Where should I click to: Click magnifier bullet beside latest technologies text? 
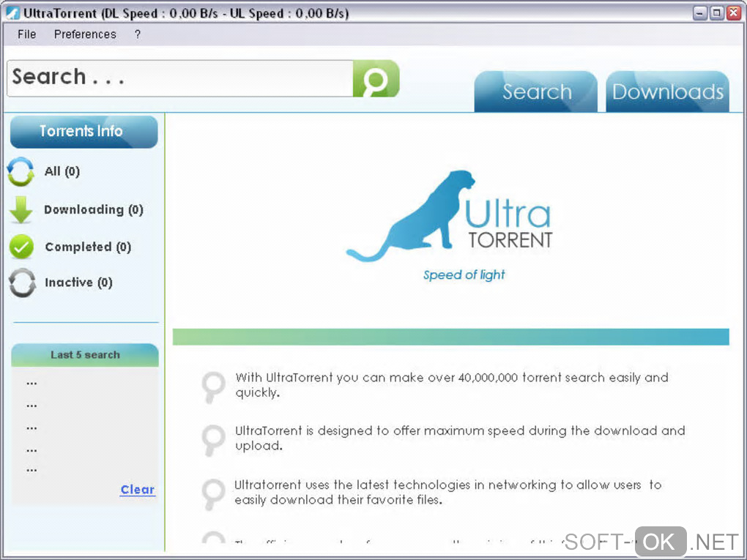(x=213, y=494)
